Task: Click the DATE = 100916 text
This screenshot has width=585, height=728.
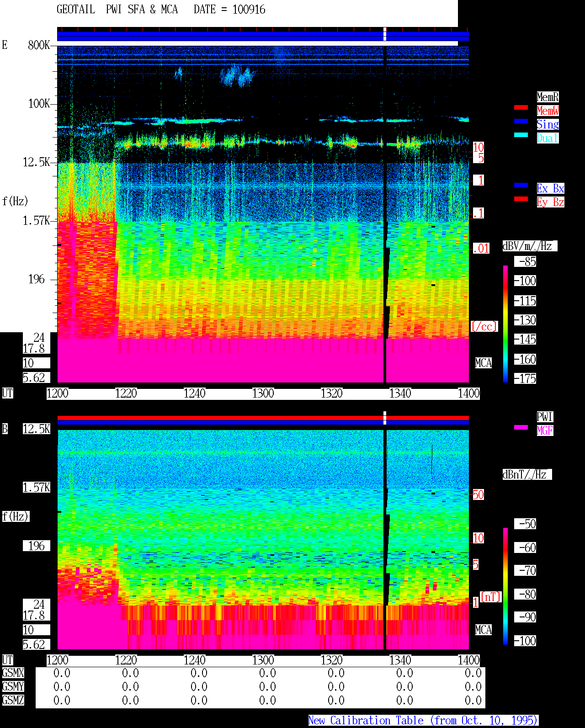Action: coord(229,10)
